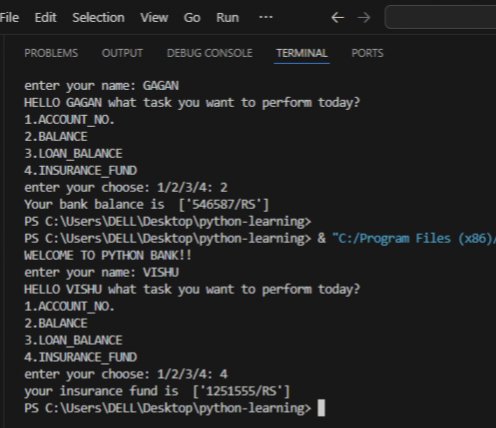Open the Selection menu
Image resolution: width=496 pixels, height=428 pixels.
(x=98, y=17)
